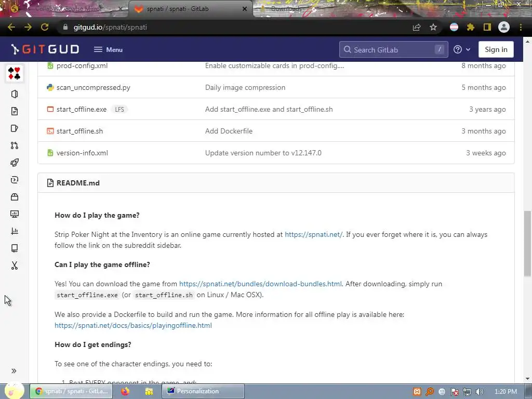Viewport: 532px width, 399px height.
Task: Open start_offline.exe file
Action: click(x=82, y=109)
